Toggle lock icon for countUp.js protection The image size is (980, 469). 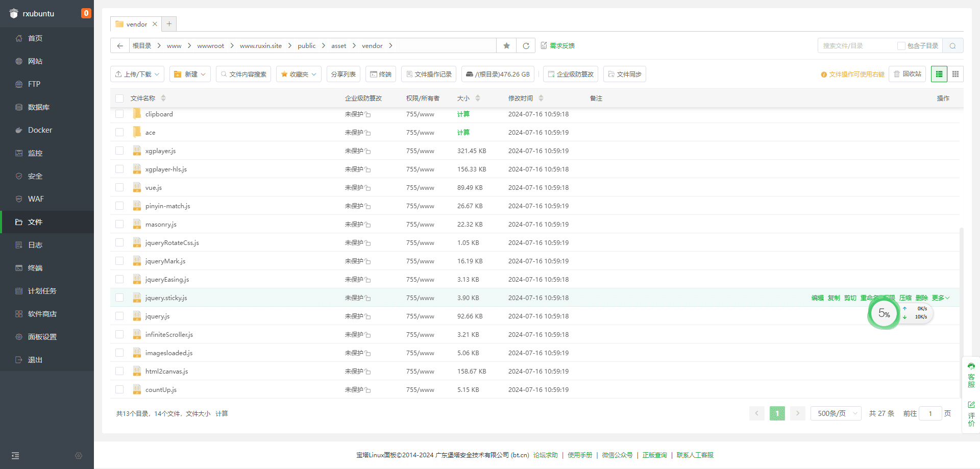tap(368, 390)
